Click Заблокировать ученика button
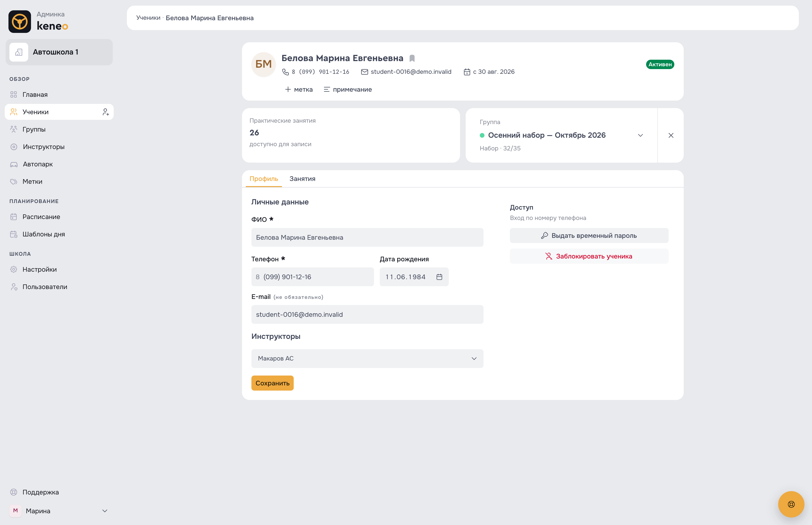This screenshot has height=525, width=812. point(589,256)
